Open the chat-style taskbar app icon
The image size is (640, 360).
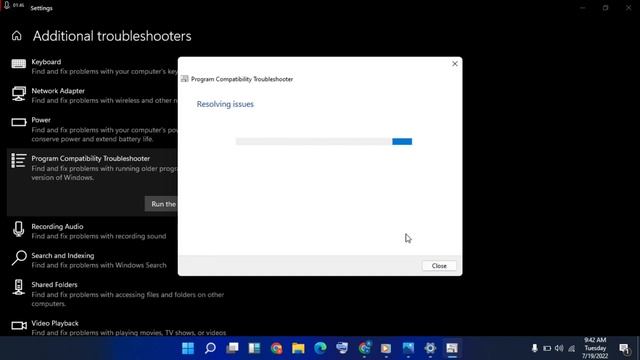(342, 348)
